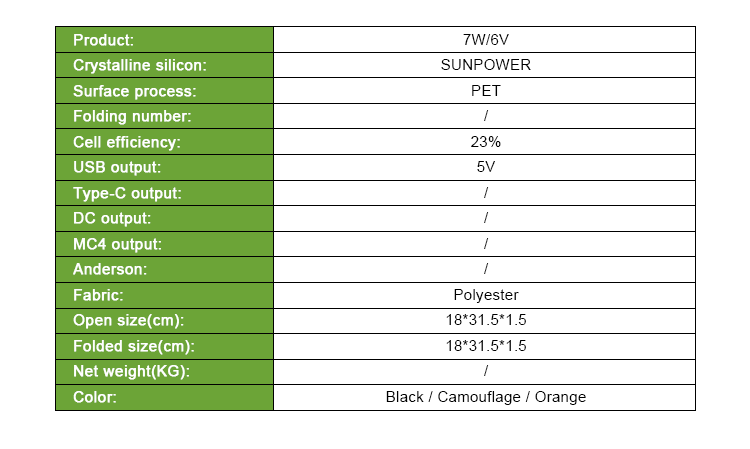Click the Product label cell

pyautogui.click(x=165, y=40)
